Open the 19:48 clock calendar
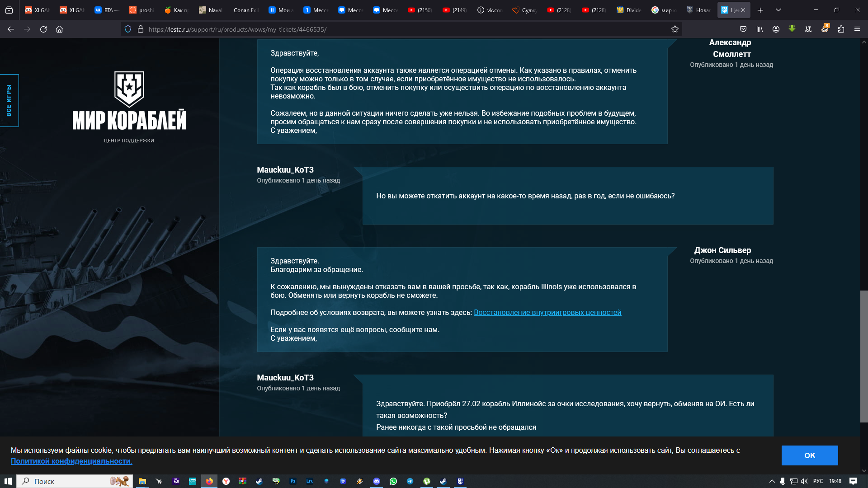This screenshot has height=488, width=868. click(x=835, y=481)
